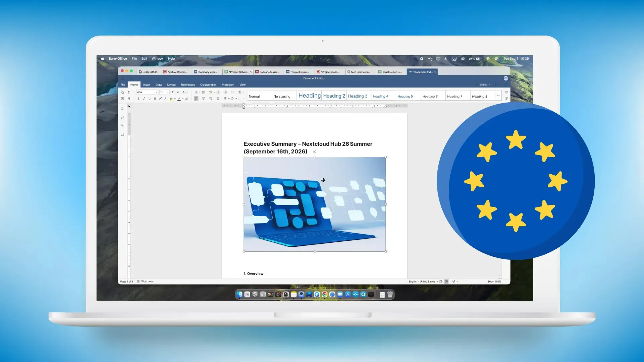Open the Window menu in macOS menu bar
Screen dimensions: 644x362
point(157,59)
